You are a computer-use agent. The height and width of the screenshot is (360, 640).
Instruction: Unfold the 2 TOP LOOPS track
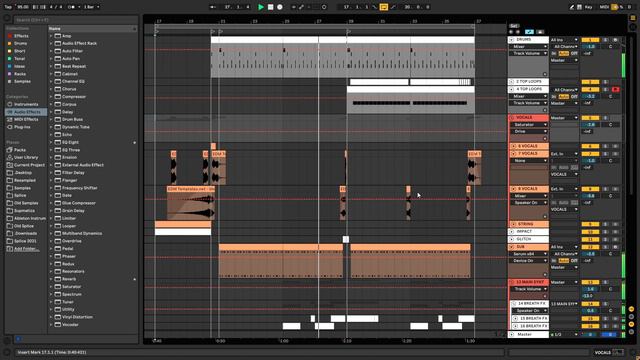[x=511, y=82]
